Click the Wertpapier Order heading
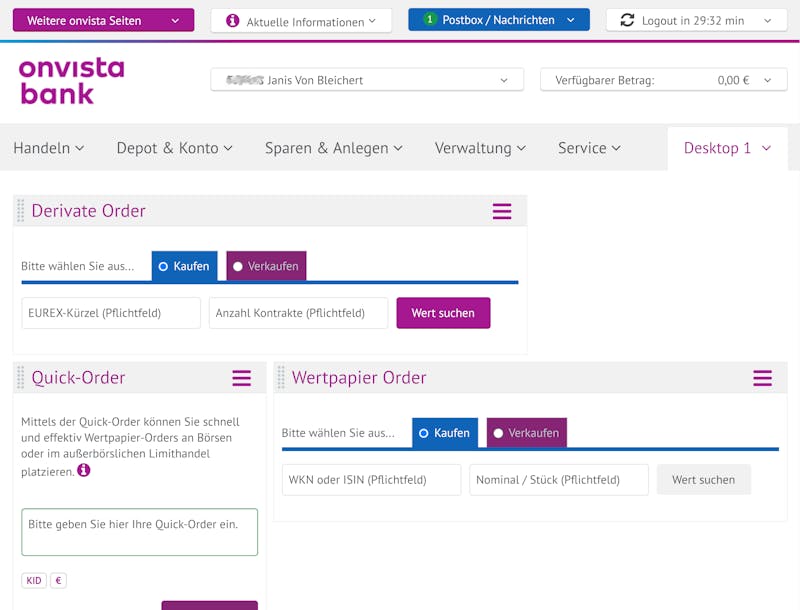 pyautogui.click(x=359, y=377)
